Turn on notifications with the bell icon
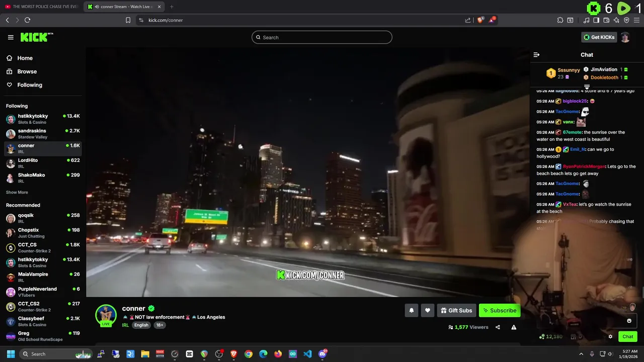This screenshot has width=644, height=362. pos(412,311)
